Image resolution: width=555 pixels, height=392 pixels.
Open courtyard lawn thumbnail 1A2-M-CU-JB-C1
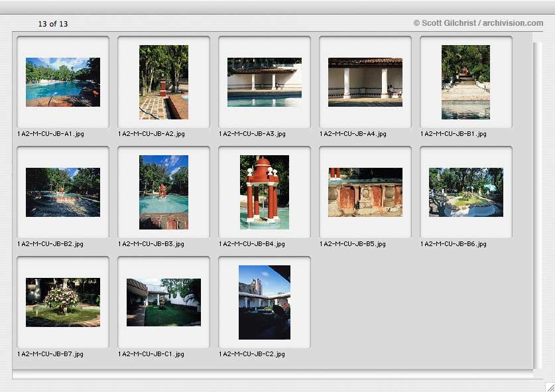[x=164, y=302]
